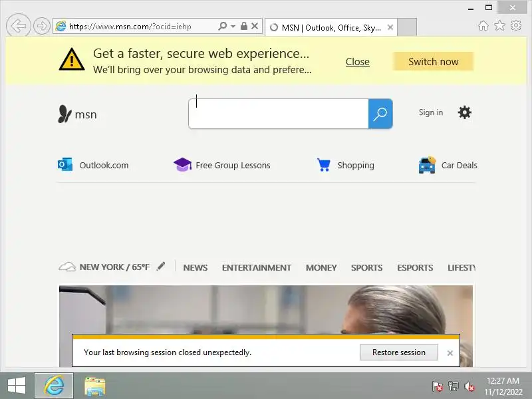
Task: Open the NEW YORK / 65°F weather link
Action: coord(114,267)
